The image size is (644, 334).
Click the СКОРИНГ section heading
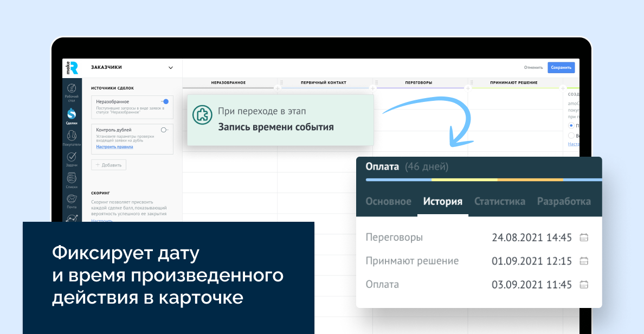coord(101,192)
